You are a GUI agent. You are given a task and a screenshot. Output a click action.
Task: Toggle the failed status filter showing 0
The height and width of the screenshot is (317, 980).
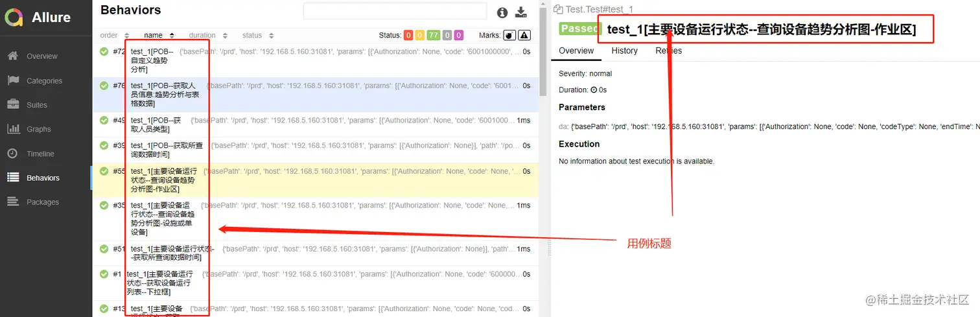point(408,36)
